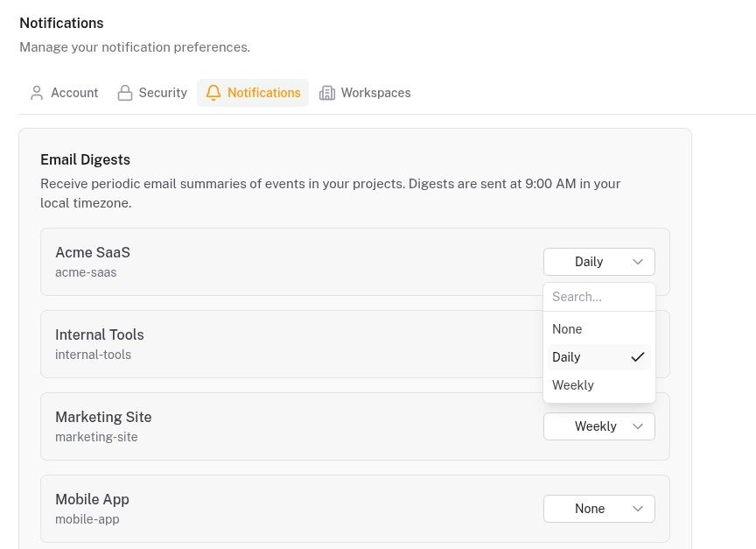The image size is (756, 549).
Task: Click the Internal Tools project name
Action: pyautogui.click(x=100, y=334)
